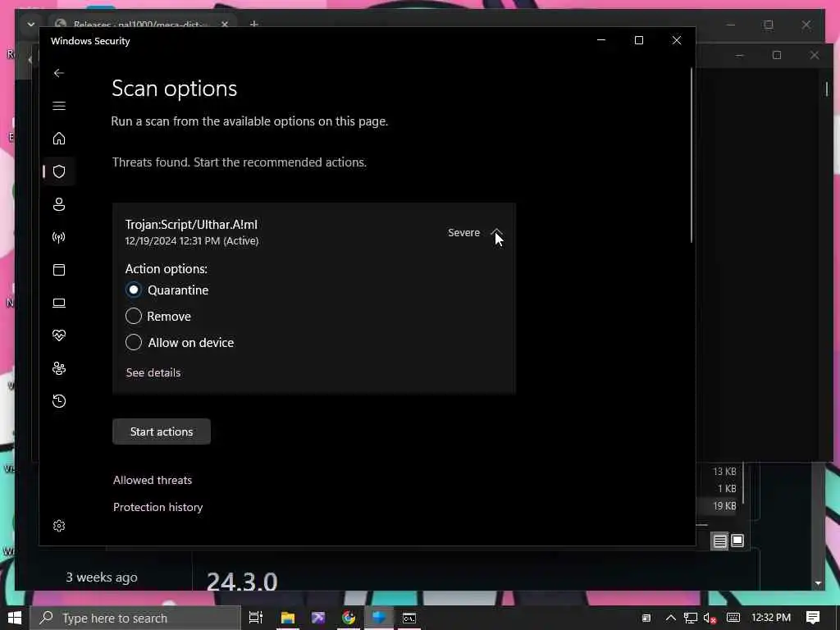840x630 pixels.
Task: Switch Explorer window to details view icon
Action: pyautogui.click(x=719, y=541)
